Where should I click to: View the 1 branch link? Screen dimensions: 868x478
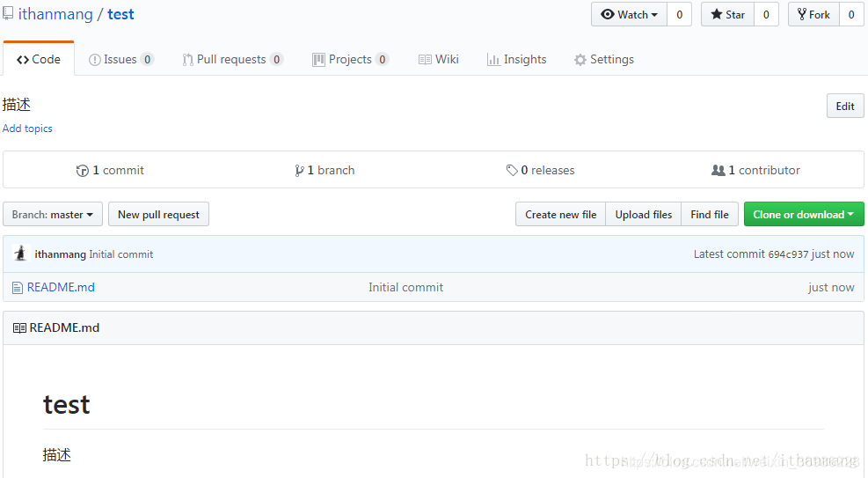tap(325, 171)
